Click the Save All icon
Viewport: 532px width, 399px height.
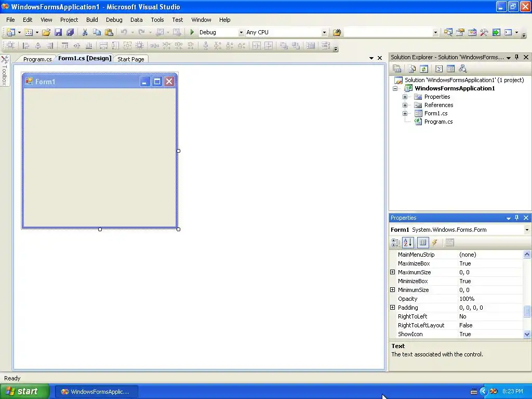[x=70, y=32]
